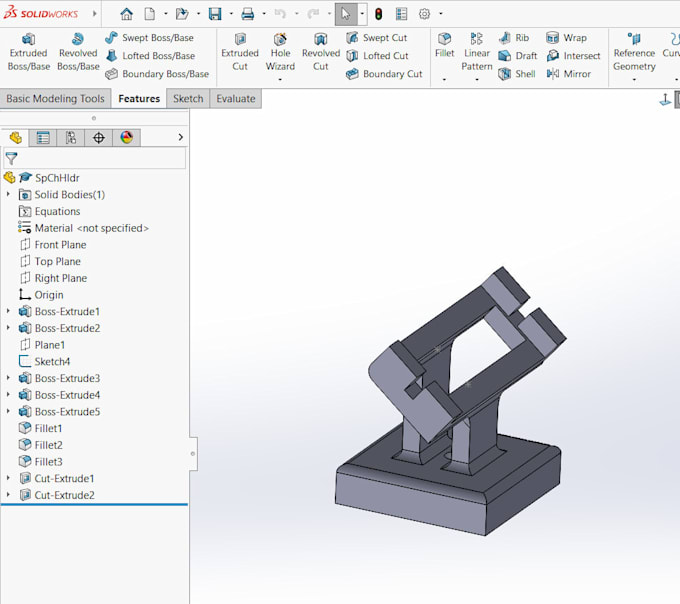The width and height of the screenshot is (680, 604).
Task: Select the Revolved Boss/Base tool
Action: point(78,52)
